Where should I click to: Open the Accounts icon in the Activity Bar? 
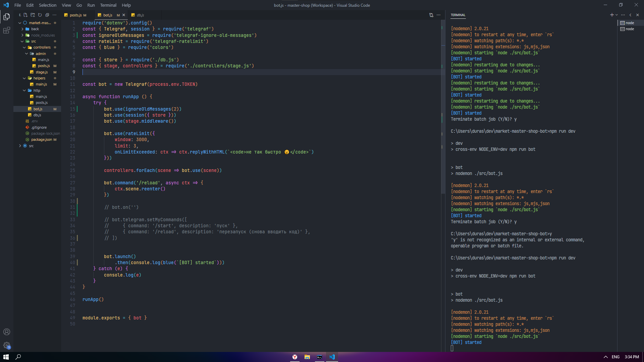point(7,332)
